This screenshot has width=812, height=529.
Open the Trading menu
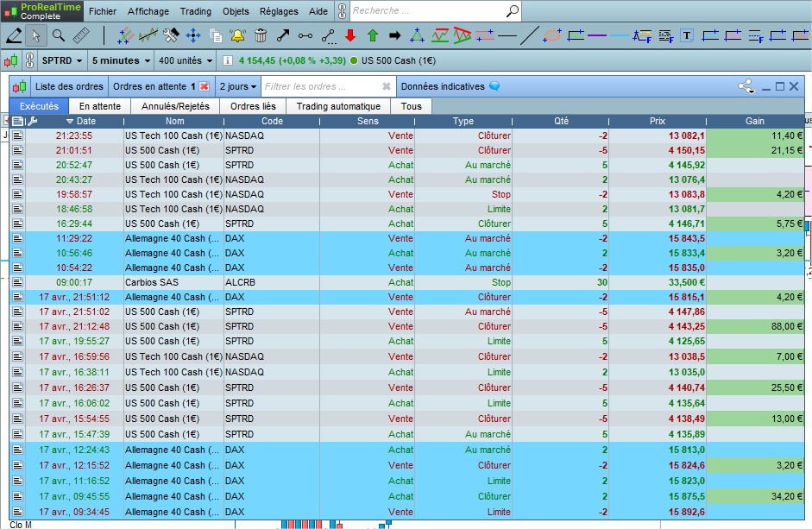196,11
